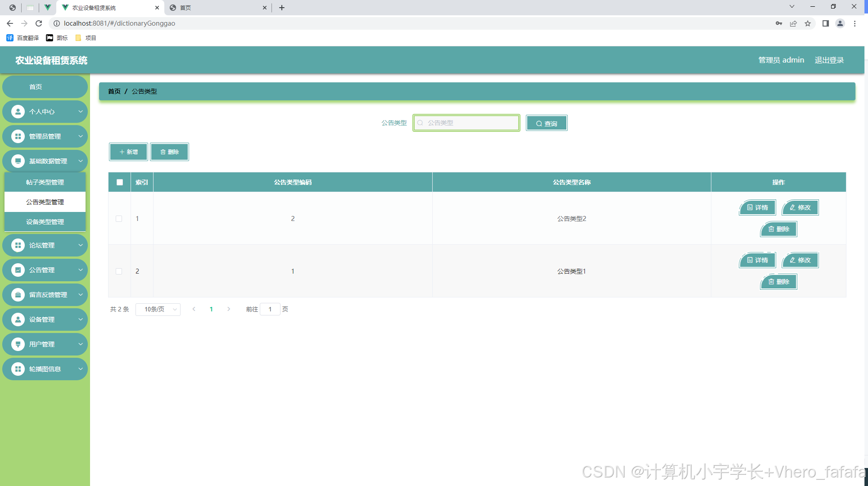Click the 公告管理 chart icon
868x486 pixels.
[18, 270]
